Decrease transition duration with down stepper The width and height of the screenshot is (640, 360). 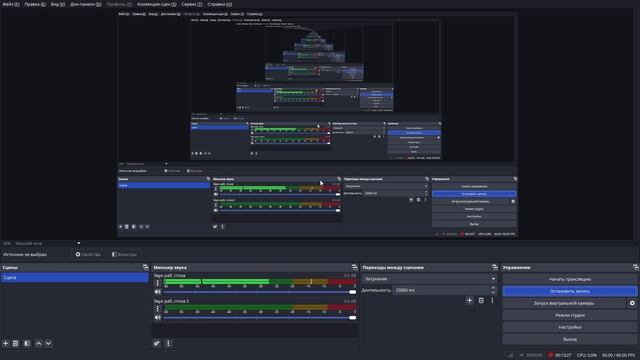click(493, 292)
